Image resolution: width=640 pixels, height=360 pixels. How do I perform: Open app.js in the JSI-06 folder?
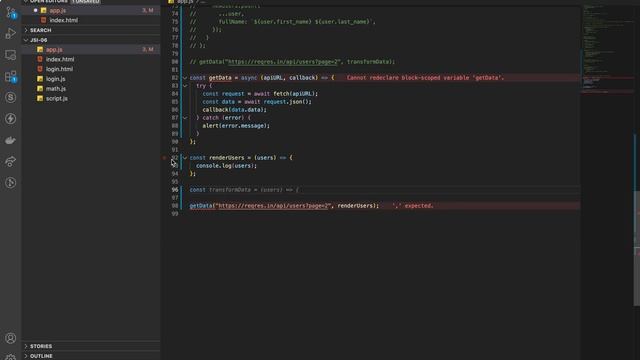pos(91,49)
